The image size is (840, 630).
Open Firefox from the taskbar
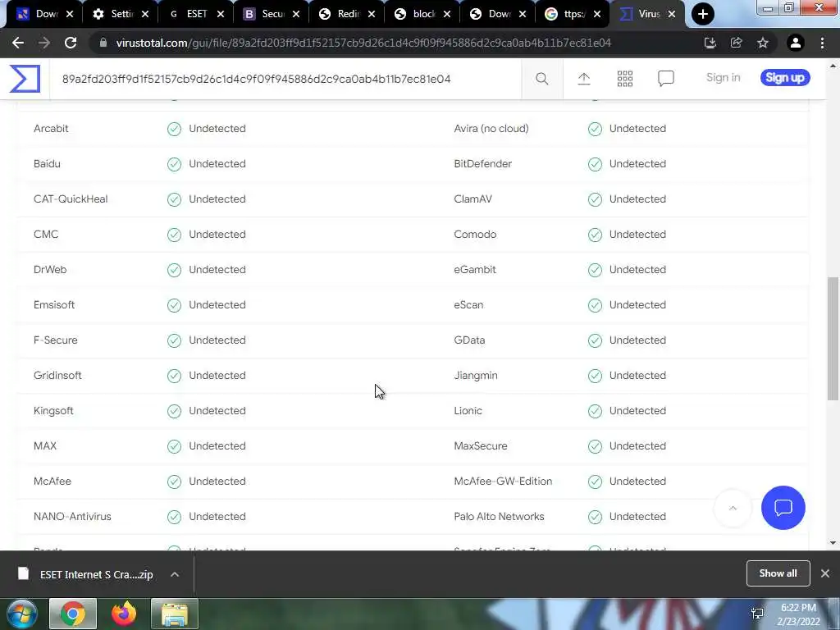124,614
